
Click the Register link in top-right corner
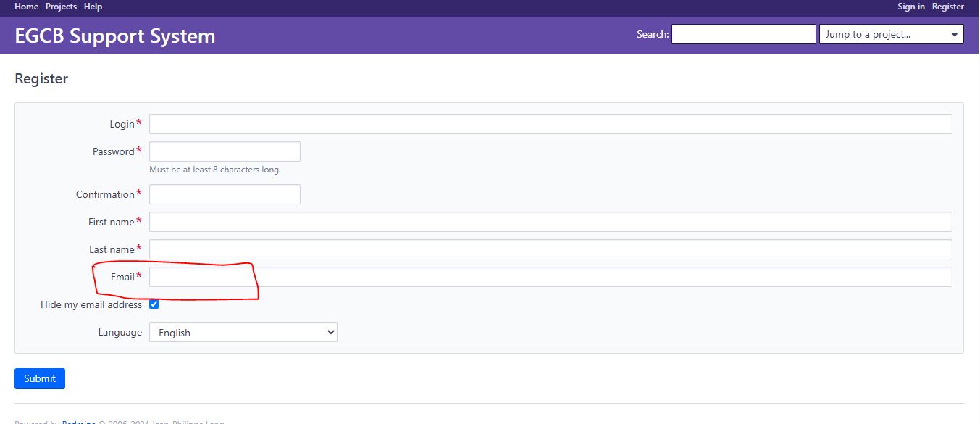(x=947, y=7)
